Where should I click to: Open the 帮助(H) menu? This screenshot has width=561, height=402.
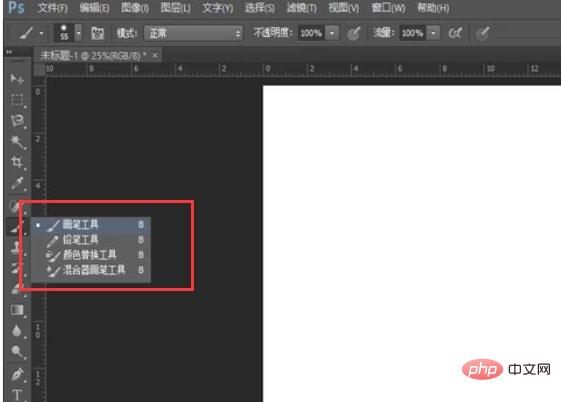click(433, 8)
